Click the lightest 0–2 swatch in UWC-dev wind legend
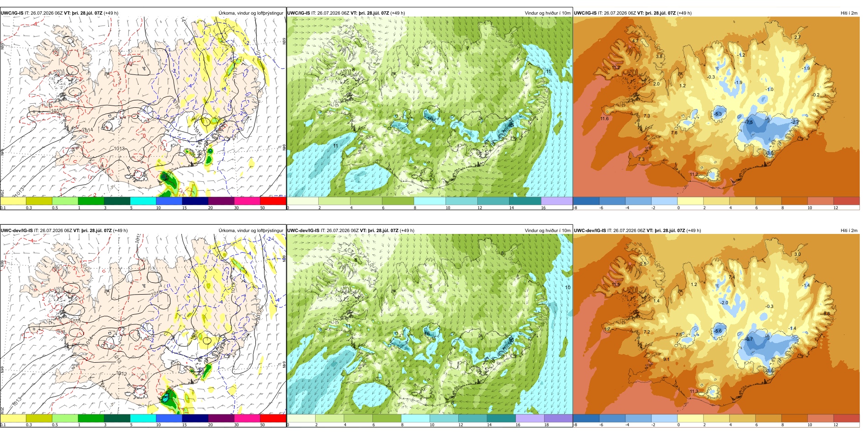868x434 pixels. [x=301, y=418]
